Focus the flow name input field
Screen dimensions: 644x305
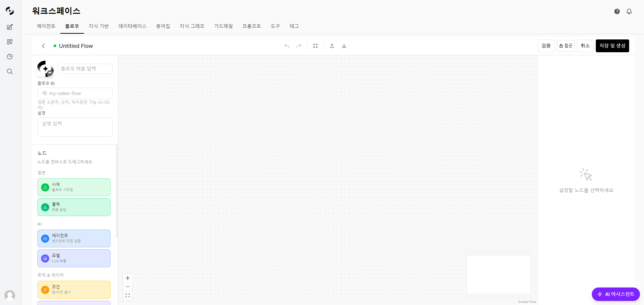pos(85,69)
